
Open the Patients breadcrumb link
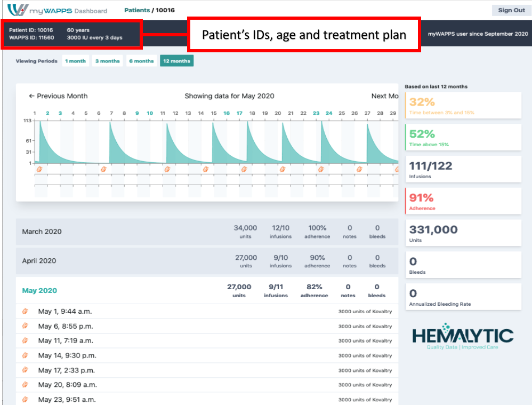tap(137, 10)
